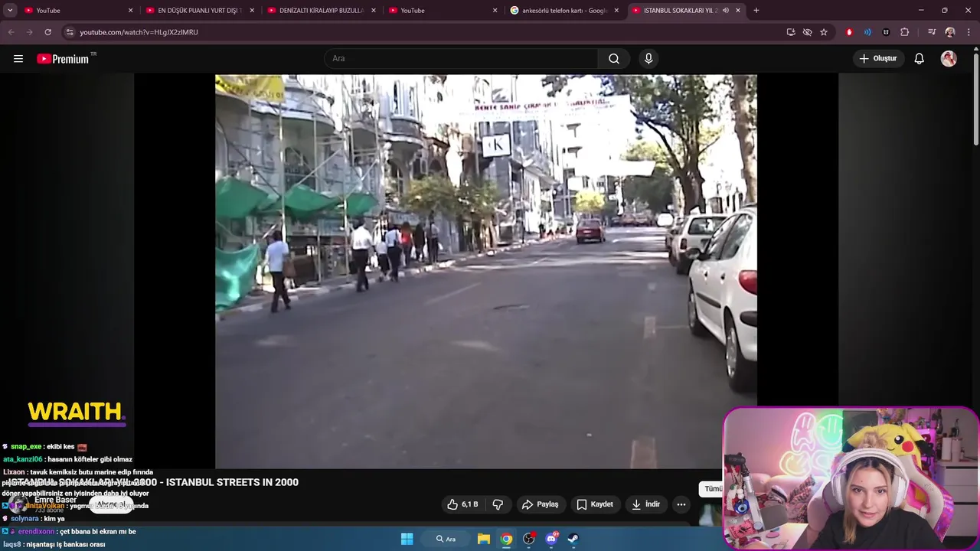Screen dimensions: 980x551
Task: Open the black cat-face extension
Action: click(x=886, y=32)
